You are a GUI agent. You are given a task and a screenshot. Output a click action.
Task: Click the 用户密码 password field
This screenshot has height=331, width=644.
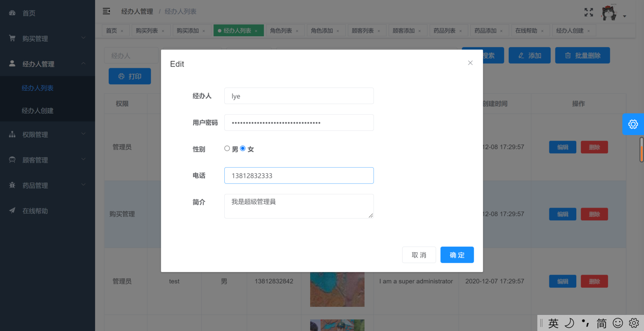coord(299,123)
